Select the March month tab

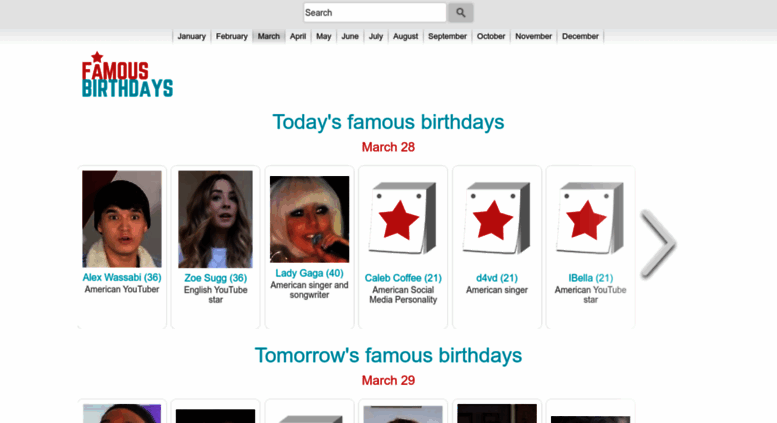pos(269,36)
